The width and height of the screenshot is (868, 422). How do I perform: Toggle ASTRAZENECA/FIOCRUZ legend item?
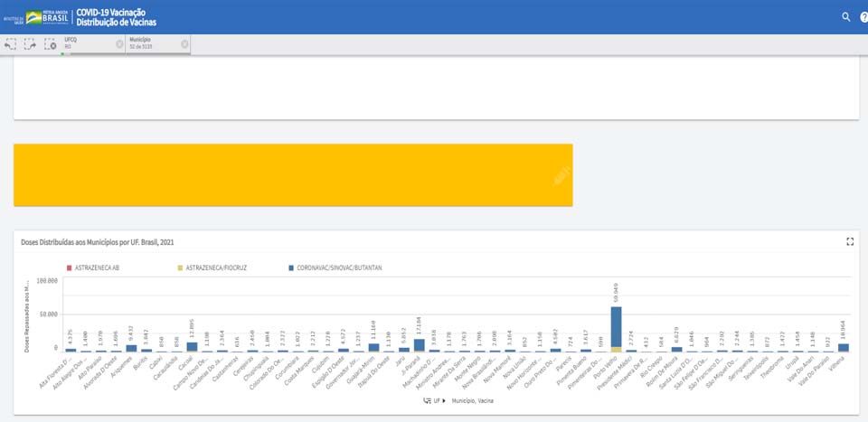(217, 268)
